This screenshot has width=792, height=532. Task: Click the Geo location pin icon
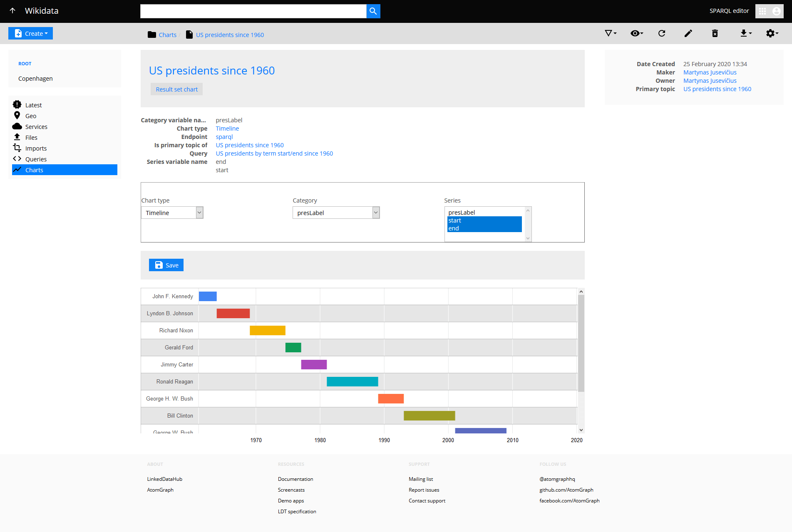(17, 115)
